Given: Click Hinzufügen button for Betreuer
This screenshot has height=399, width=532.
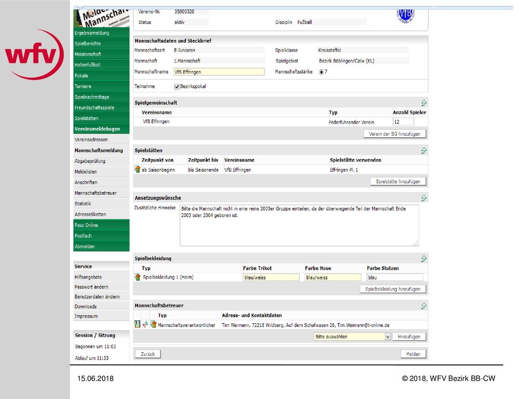Looking at the screenshot, I should (409, 337).
